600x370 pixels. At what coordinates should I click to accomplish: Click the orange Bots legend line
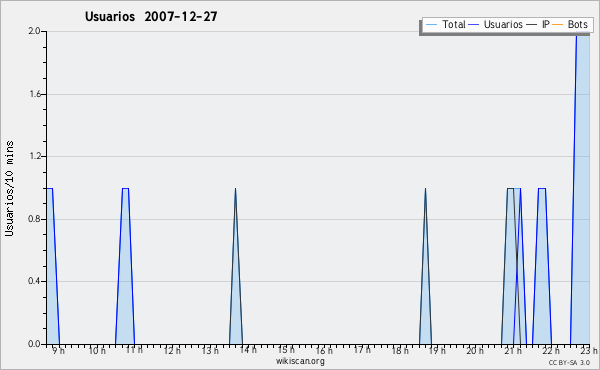coord(558,25)
